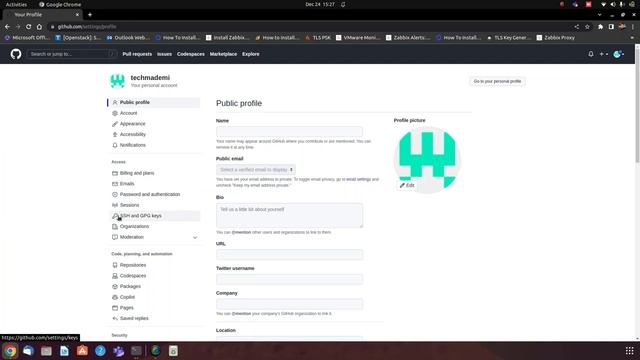Reload the page with refresh icon
Image resolution: width=640 pixels, height=360 pixels.
(x=28, y=27)
